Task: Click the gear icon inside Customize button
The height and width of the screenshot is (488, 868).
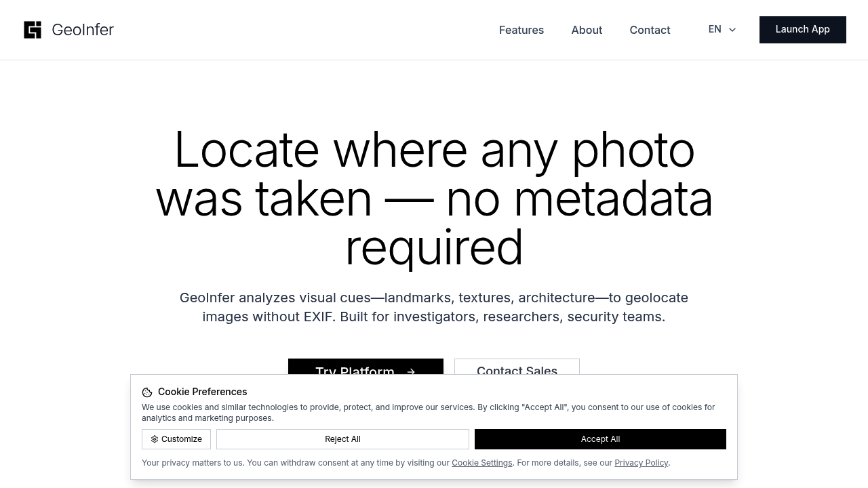Action: point(155,439)
